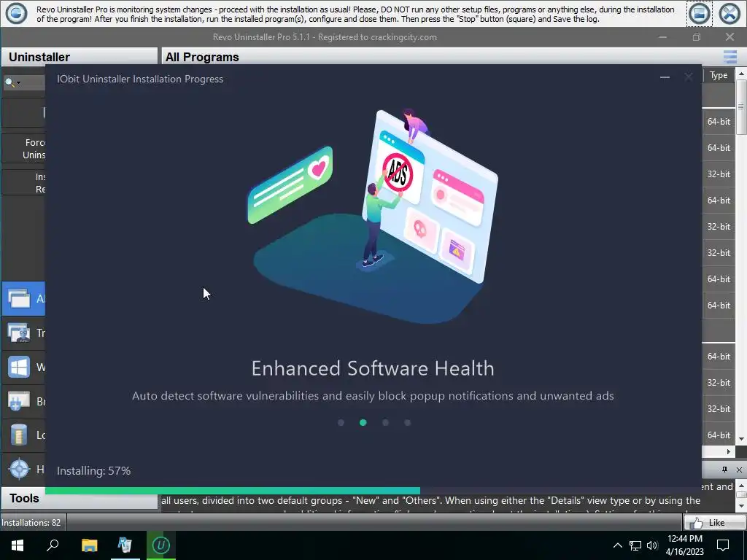
Task: Open Traced Programs sidebar icon
Action: coord(19,332)
